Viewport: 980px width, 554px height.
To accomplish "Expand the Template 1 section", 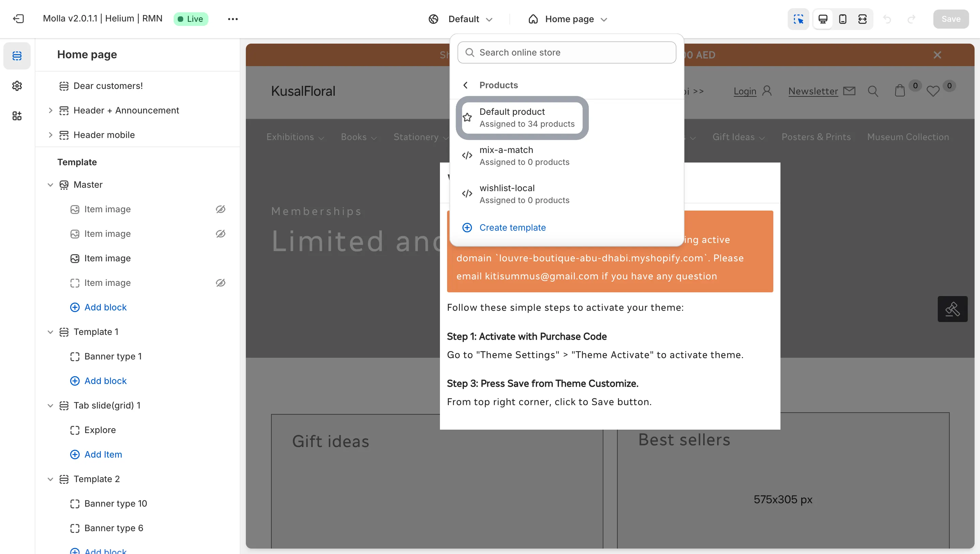I will pyautogui.click(x=50, y=331).
